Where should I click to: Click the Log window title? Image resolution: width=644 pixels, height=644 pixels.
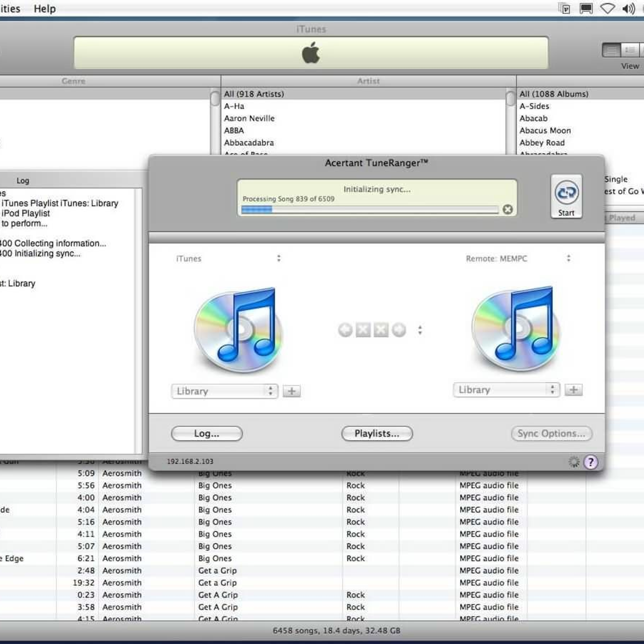pos(23,181)
